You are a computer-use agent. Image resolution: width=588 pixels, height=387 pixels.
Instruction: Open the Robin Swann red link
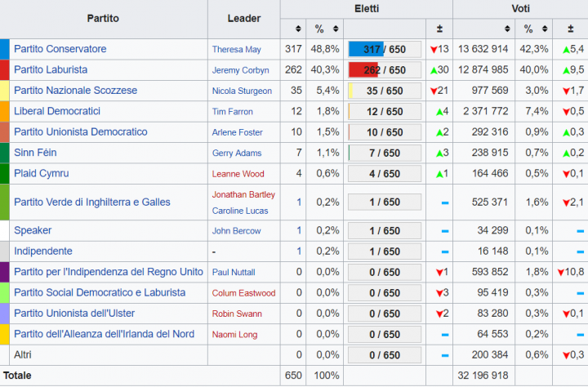point(237,314)
